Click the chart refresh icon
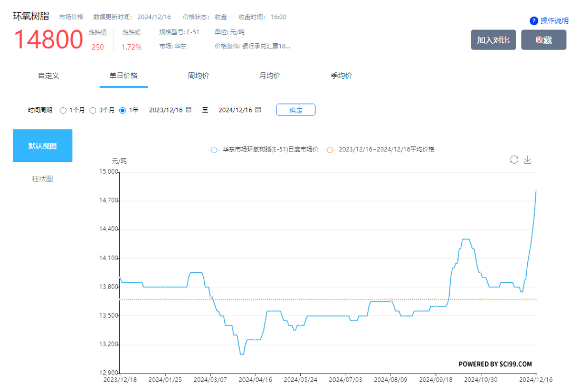The height and width of the screenshot is (392, 570). coord(514,159)
